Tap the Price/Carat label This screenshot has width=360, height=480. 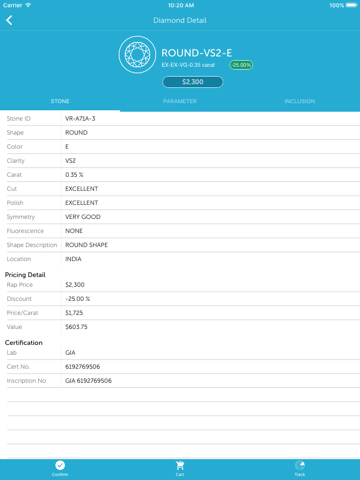pyautogui.click(x=22, y=313)
